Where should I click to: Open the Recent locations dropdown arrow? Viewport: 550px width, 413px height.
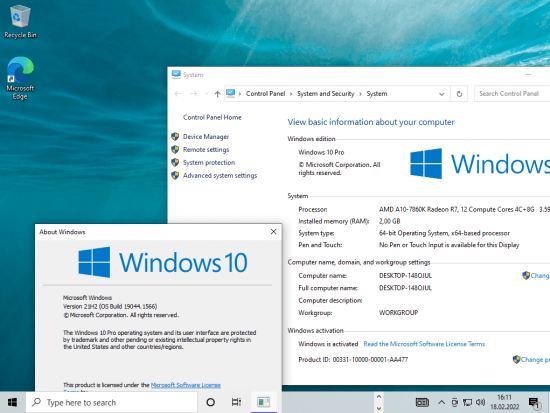(206, 94)
